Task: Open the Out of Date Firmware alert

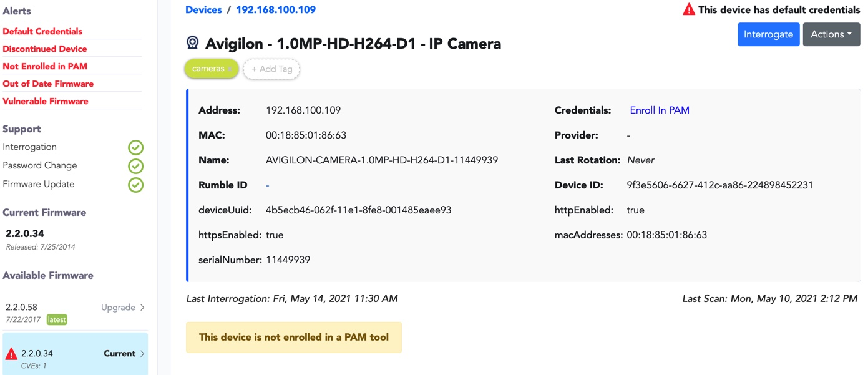Action: point(48,84)
